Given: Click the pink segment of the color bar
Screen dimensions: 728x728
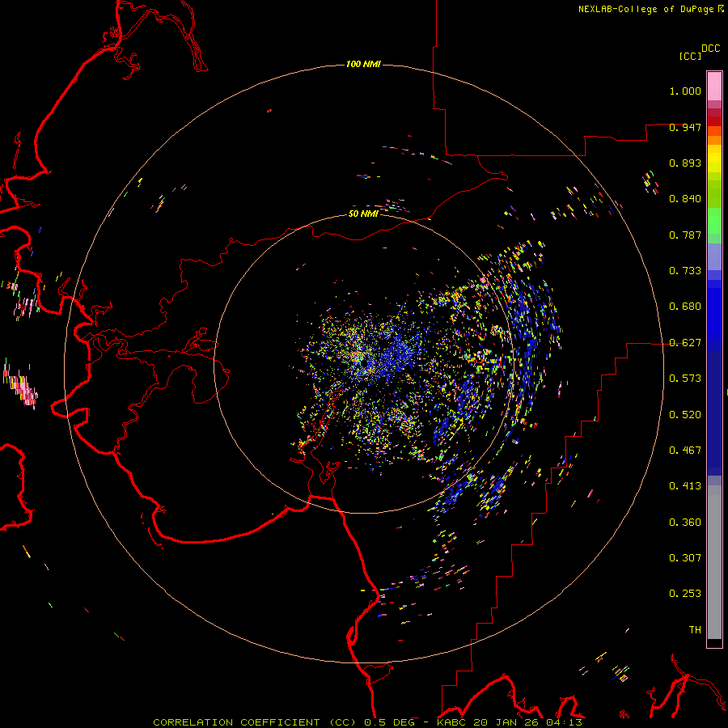Looking at the screenshot, I should [x=714, y=86].
